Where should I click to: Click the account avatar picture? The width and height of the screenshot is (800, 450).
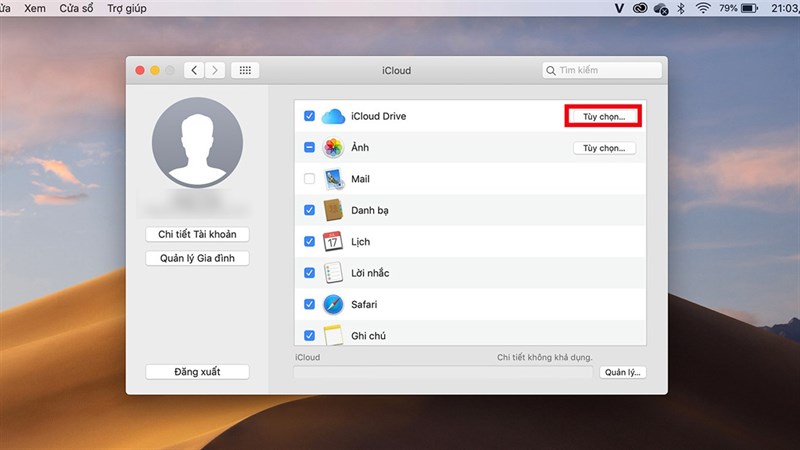tap(197, 143)
